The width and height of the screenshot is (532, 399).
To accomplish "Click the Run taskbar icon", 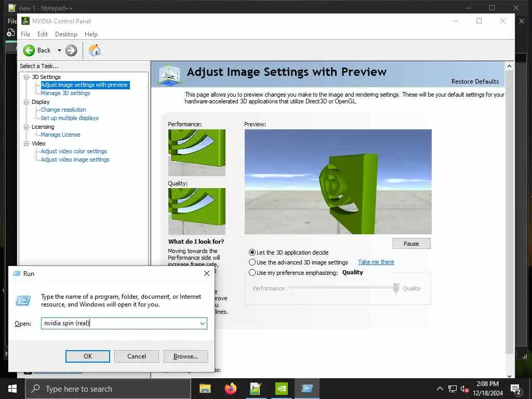I will pyautogui.click(x=307, y=389).
